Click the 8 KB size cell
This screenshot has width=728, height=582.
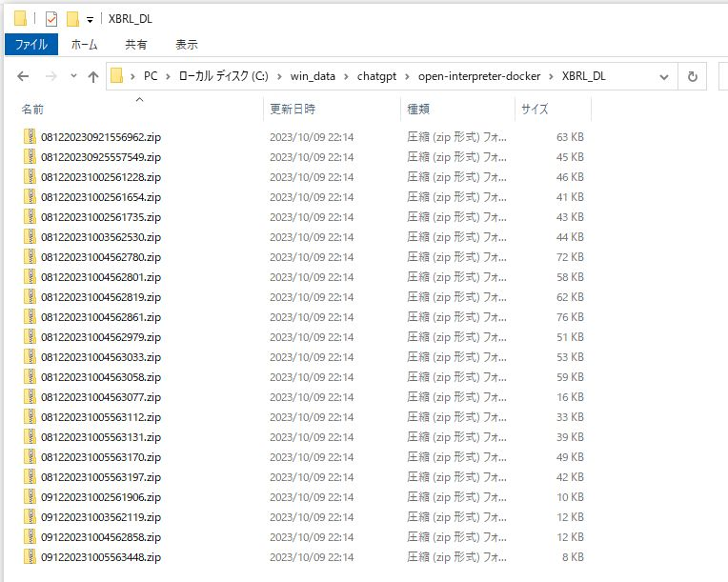(573, 557)
